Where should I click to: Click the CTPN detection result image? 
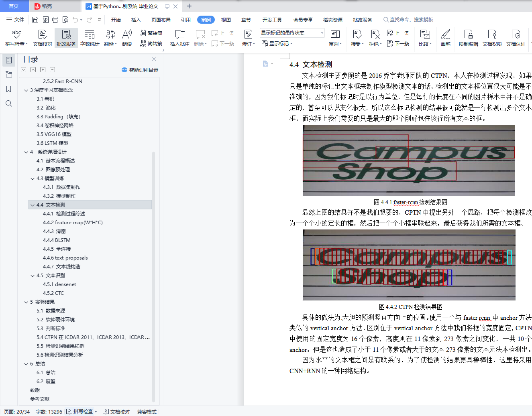tap(409, 265)
